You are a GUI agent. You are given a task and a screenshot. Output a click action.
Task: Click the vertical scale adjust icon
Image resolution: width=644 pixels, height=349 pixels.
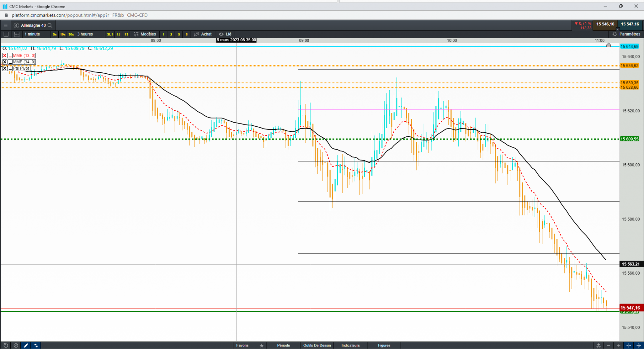coord(639,345)
